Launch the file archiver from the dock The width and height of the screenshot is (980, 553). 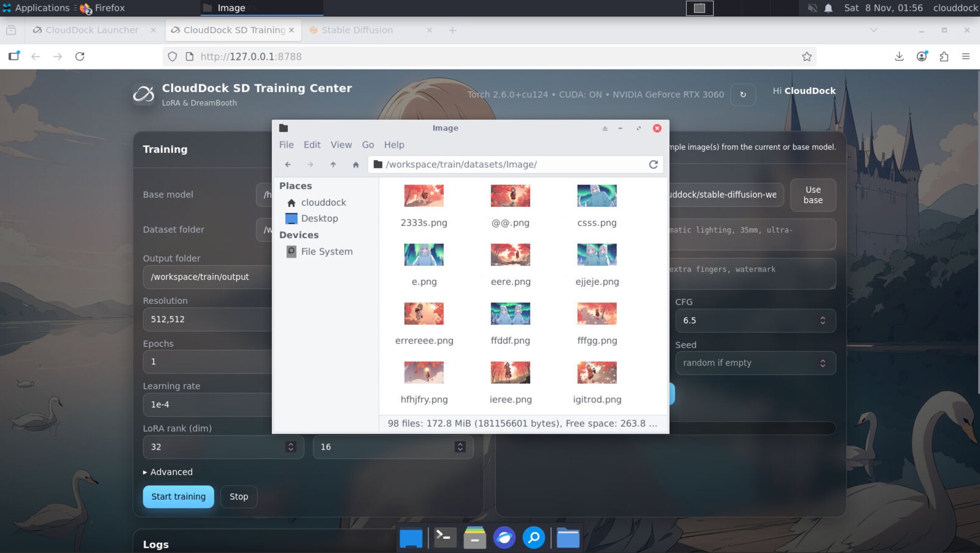coord(474,538)
